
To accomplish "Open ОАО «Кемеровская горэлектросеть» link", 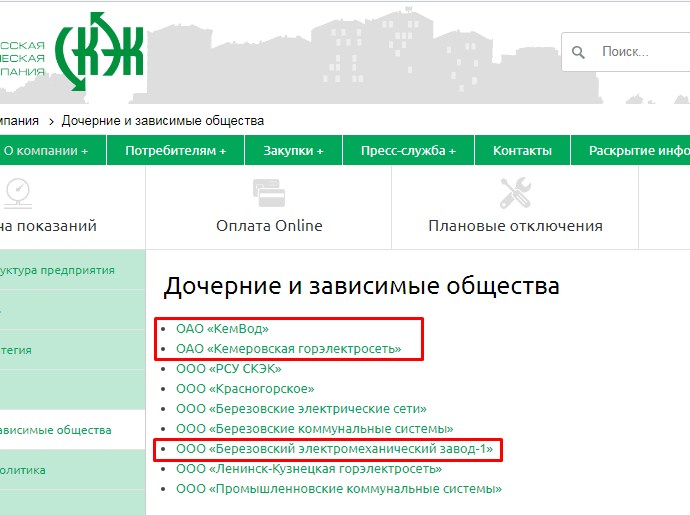I will click(289, 349).
